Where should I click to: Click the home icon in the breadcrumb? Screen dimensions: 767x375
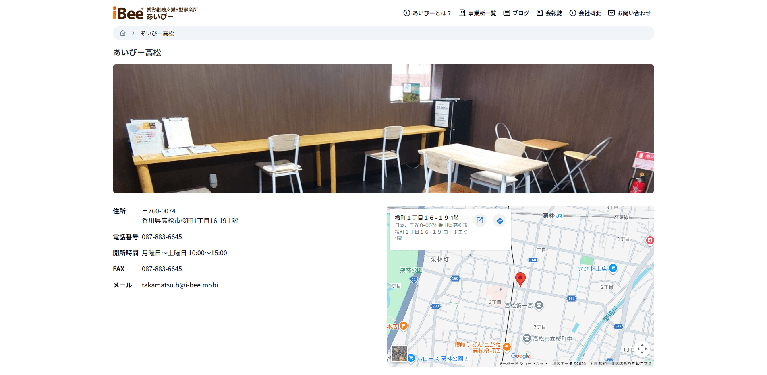pyautogui.click(x=122, y=33)
